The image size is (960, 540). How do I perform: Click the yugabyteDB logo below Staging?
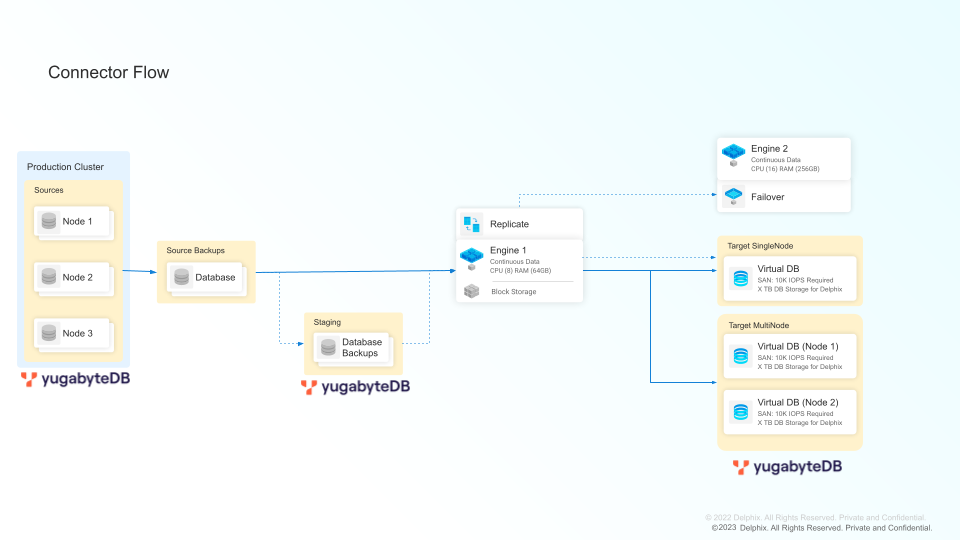355,387
